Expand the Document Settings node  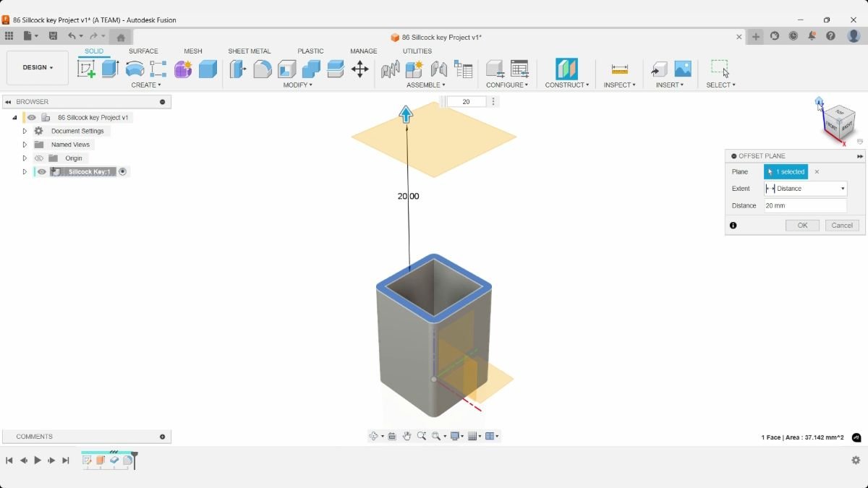click(25, 131)
